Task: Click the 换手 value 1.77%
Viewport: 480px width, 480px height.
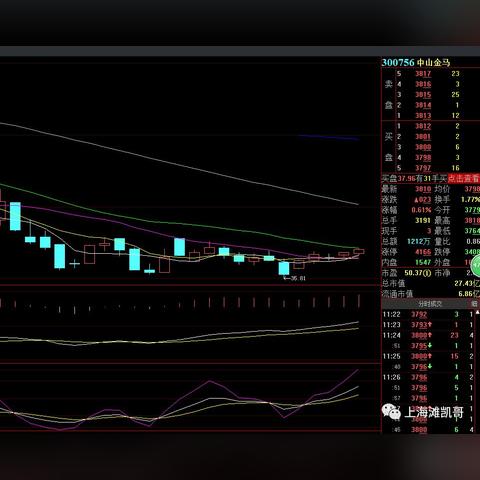Action: point(470,199)
